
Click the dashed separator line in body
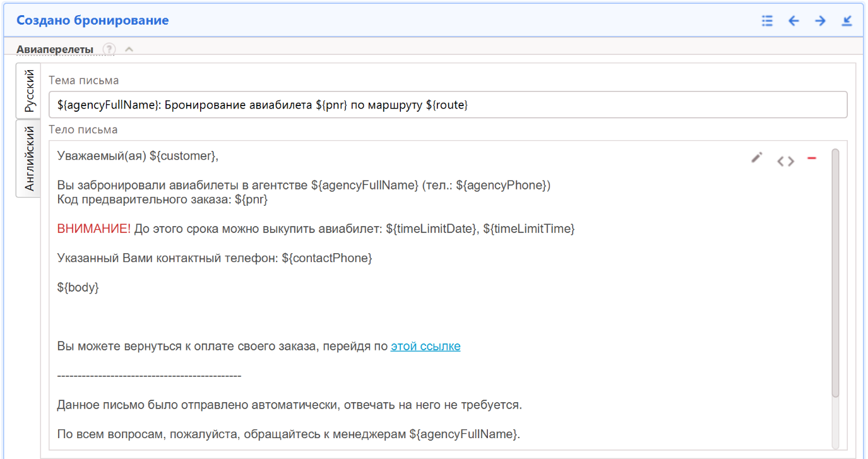coord(149,376)
